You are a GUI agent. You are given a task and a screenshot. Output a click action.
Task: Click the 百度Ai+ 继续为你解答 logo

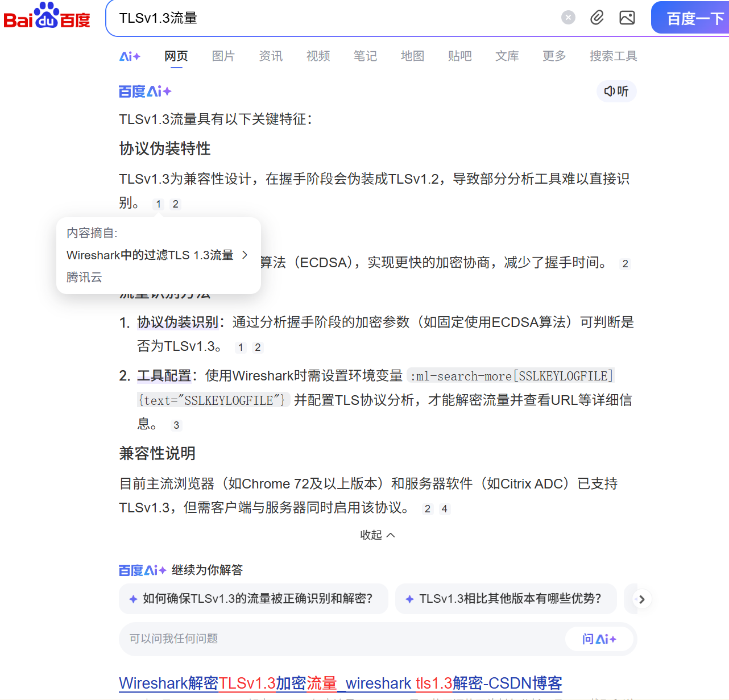pos(143,570)
